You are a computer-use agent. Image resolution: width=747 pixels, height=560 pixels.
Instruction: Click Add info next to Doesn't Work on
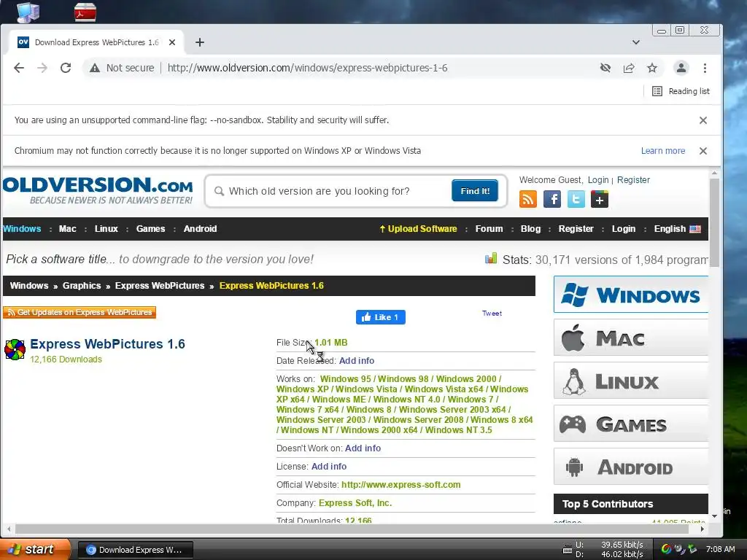363,448
